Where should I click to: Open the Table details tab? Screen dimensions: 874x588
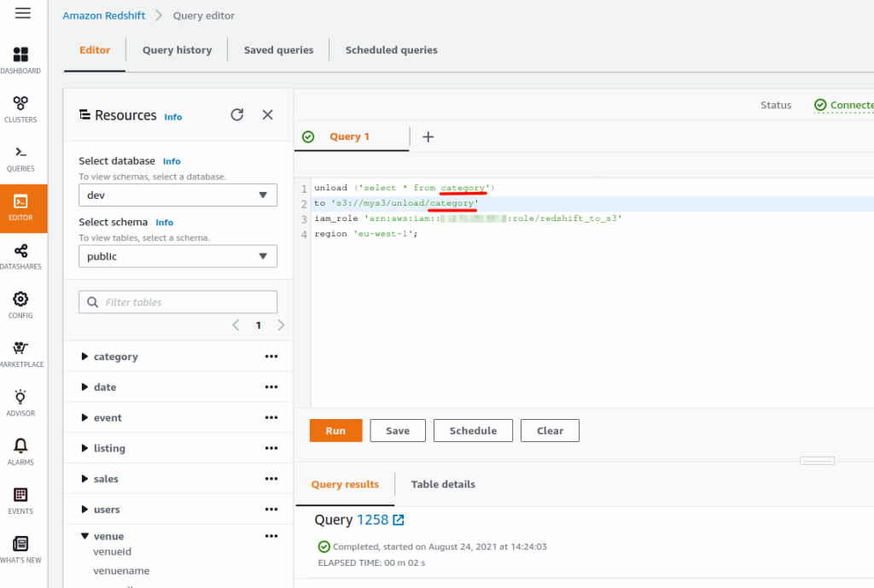point(443,484)
